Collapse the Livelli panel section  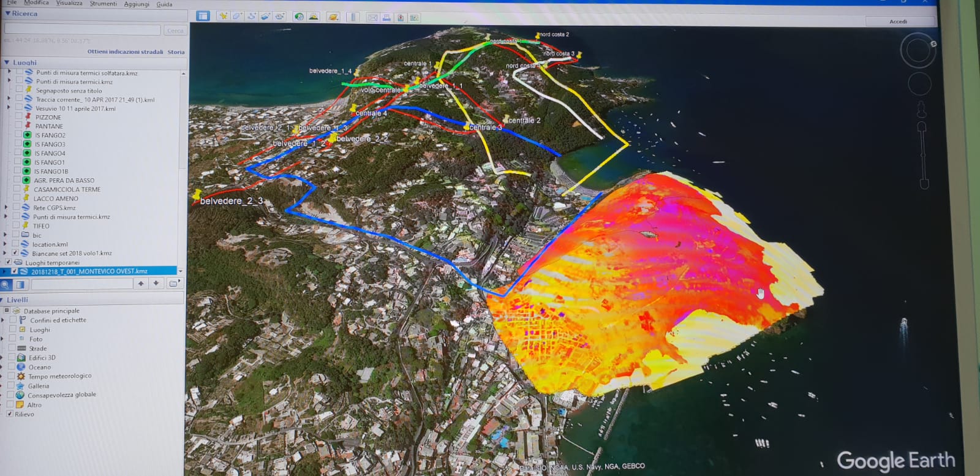pyautogui.click(x=2, y=300)
